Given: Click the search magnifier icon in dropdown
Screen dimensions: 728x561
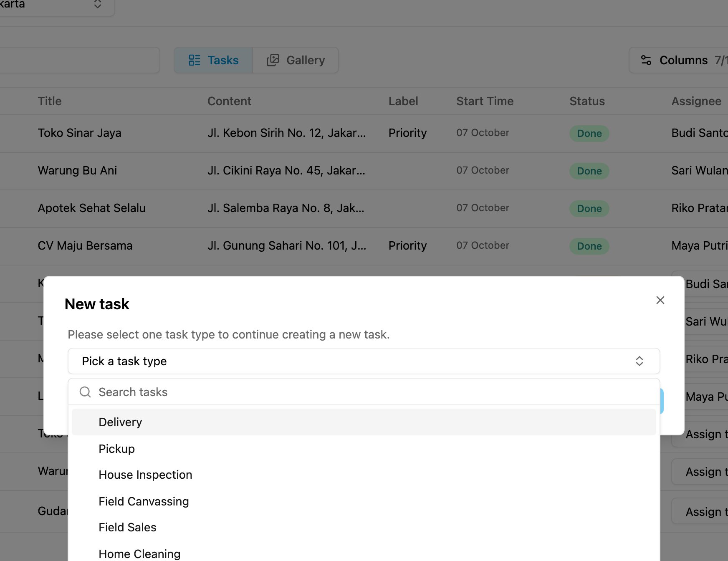Looking at the screenshot, I should [85, 392].
